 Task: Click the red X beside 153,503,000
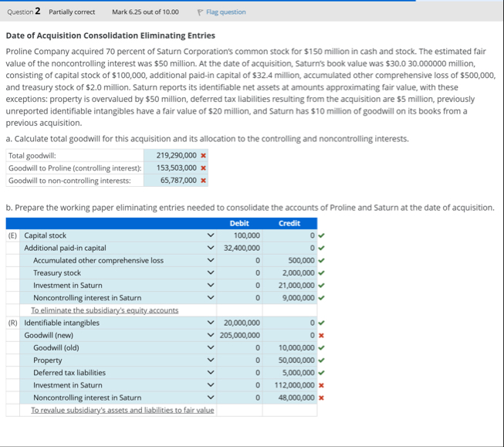(x=203, y=168)
